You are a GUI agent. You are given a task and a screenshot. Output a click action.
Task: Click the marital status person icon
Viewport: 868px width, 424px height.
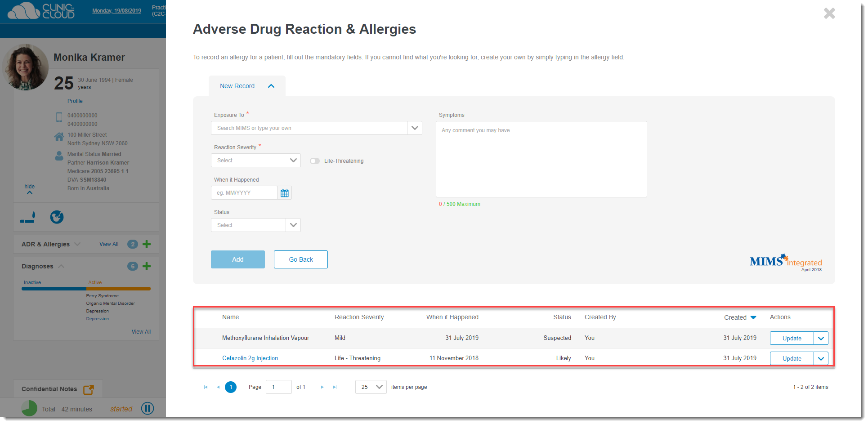click(x=59, y=156)
